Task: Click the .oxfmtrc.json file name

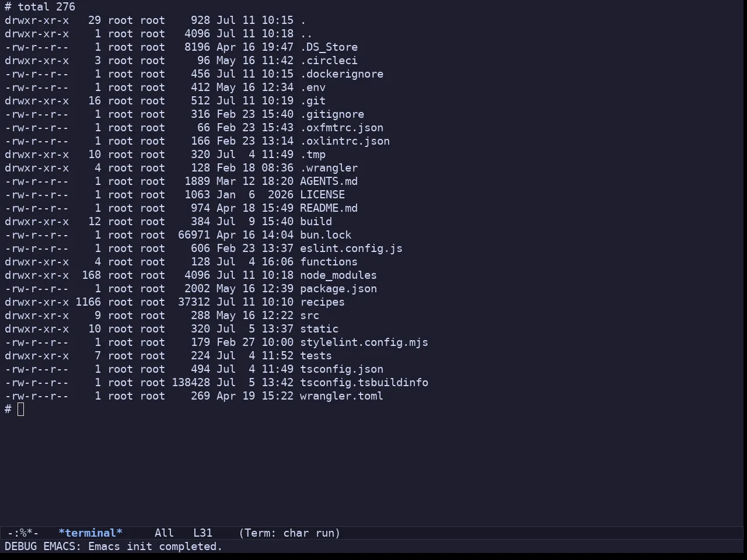Action: (x=341, y=128)
